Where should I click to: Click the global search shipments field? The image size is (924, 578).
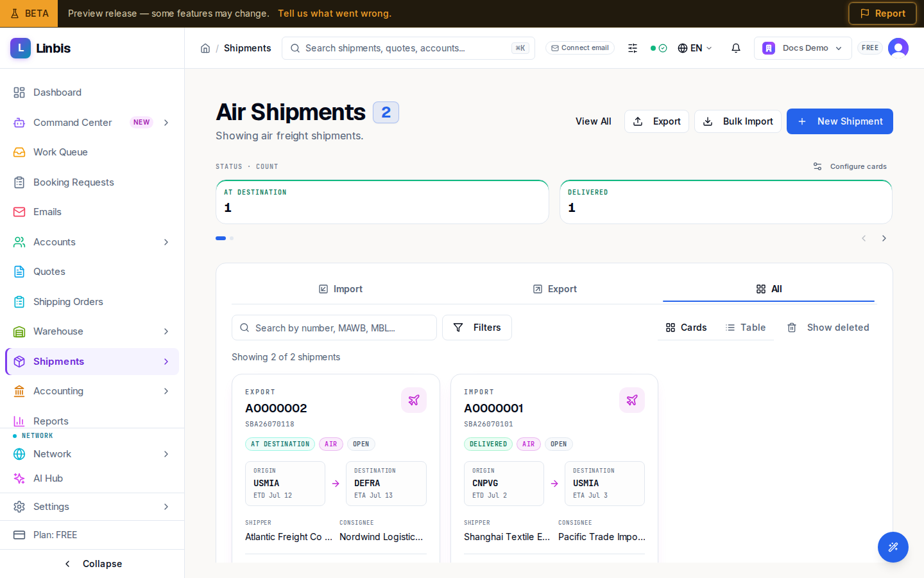coord(408,48)
